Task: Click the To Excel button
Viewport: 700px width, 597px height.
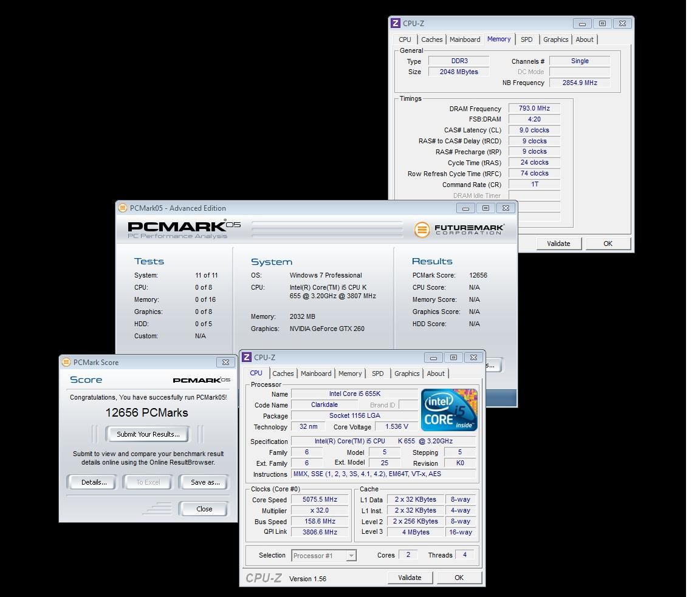Action: (x=148, y=482)
